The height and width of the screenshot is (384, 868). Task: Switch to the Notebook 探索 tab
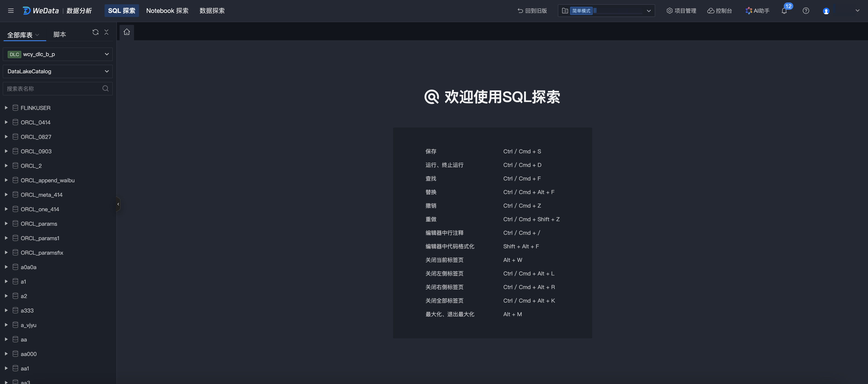tap(167, 11)
